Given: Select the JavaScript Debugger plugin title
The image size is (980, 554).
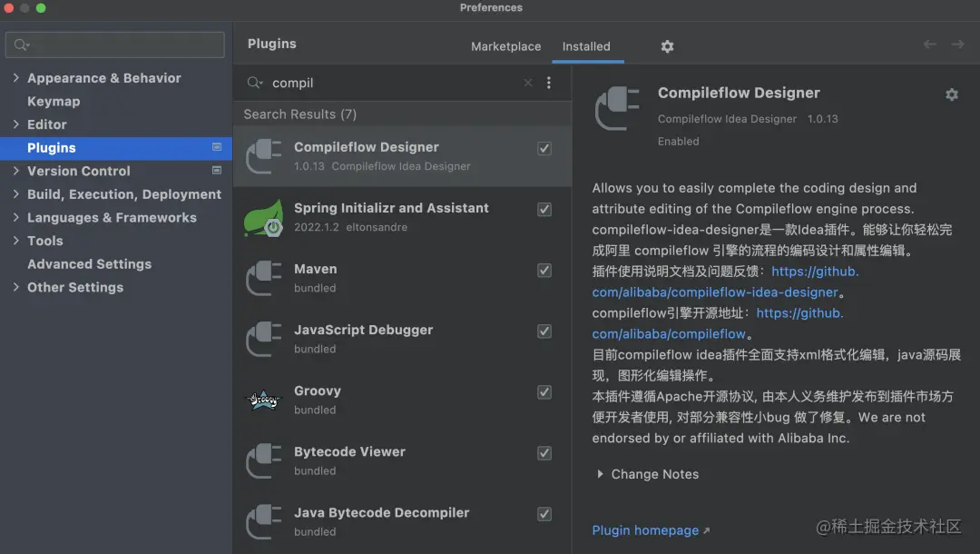Looking at the screenshot, I should point(363,330).
